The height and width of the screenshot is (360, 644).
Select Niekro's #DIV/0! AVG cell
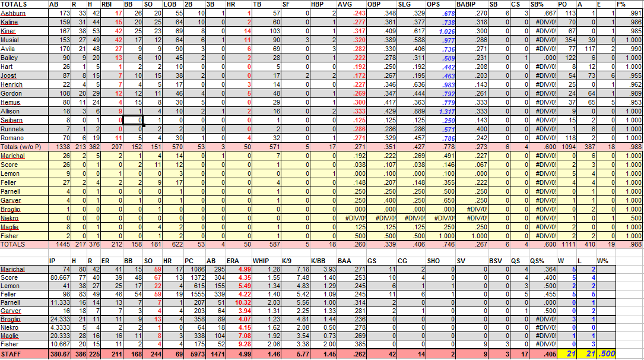[x=351, y=218]
